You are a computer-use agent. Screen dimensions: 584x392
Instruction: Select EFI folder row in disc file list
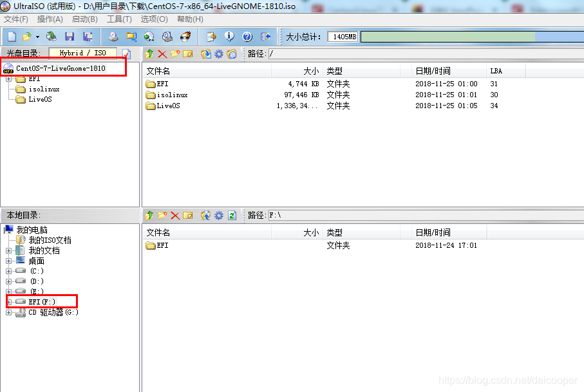pyautogui.click(x=162, y=84)
